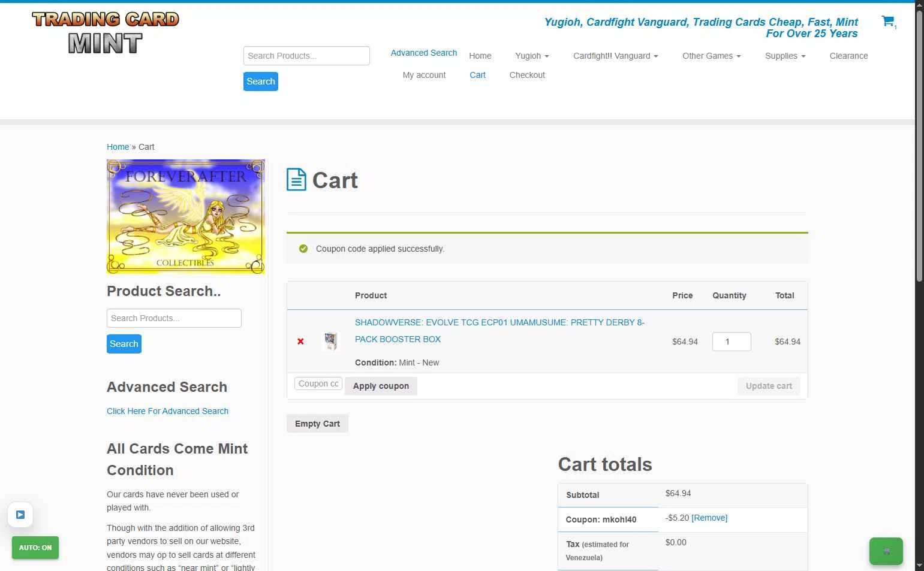The image size is (924, 571).
Task: Open the shopping cart icon in header
Action: point(888,22)
